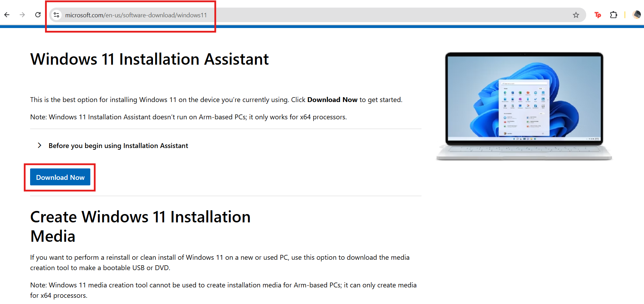Open the profile avatar menu
Viewport: 644px width, 304px height.
click(x=636, y=15)
